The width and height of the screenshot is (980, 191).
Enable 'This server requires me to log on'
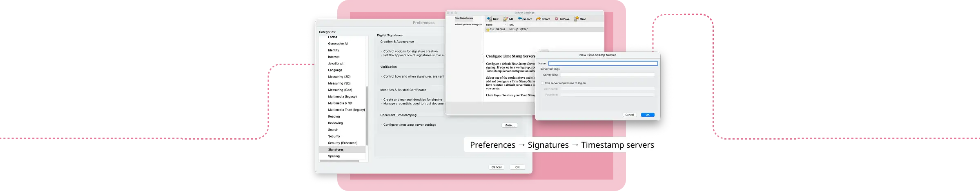point(543,83)
